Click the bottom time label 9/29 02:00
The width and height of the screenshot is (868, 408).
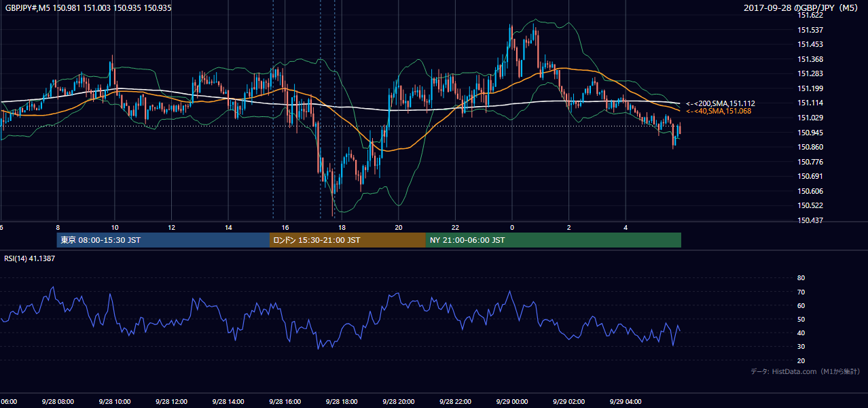(569, 402)
